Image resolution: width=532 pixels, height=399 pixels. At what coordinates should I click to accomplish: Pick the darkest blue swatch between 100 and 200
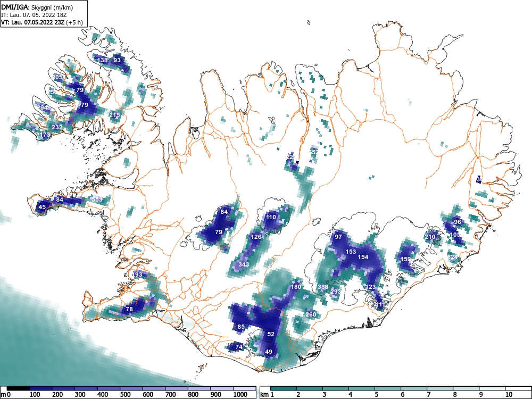[x=41, y=388]
